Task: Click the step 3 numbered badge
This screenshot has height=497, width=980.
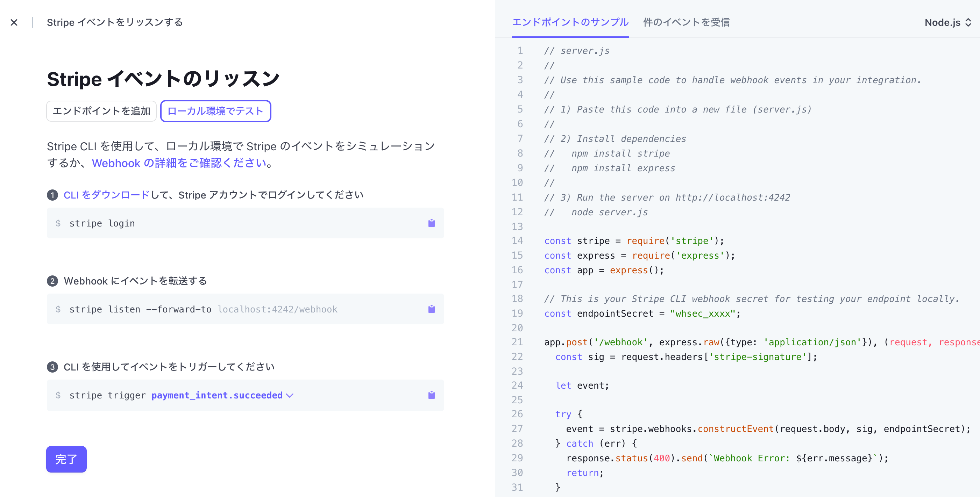Action: tap(52, 367)
